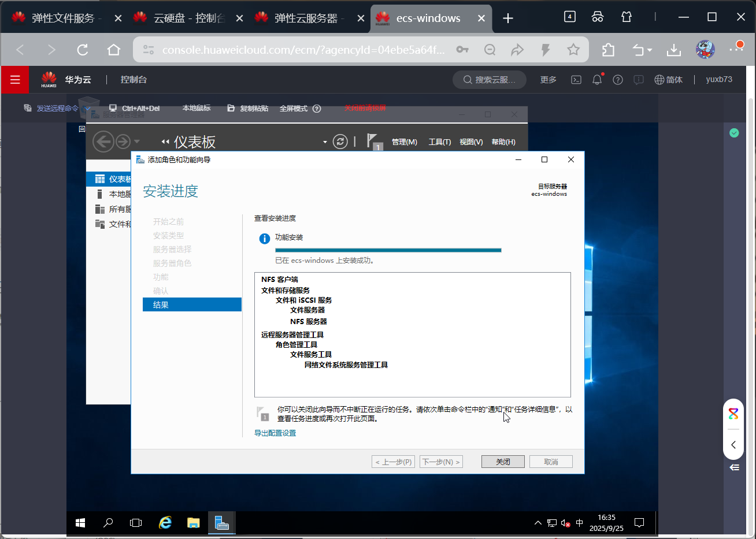Image resolution: width=756 pixels, height=539 pixels.
Task: Open Task View on remote taskbar
Action: click(x=136, y=523)
